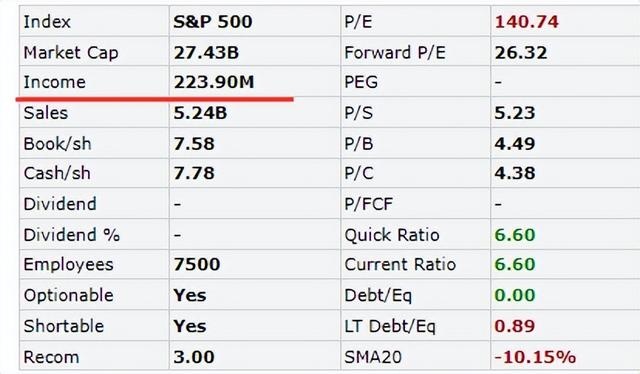Select the 5.24B sales value
Viewport: 640px width, 374px height.
click(x=200, y=113)
